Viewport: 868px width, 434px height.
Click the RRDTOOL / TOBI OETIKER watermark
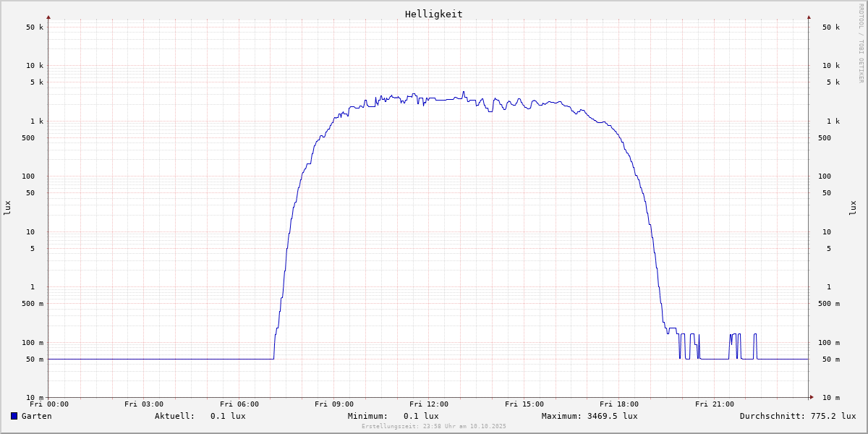coord(861,43)
